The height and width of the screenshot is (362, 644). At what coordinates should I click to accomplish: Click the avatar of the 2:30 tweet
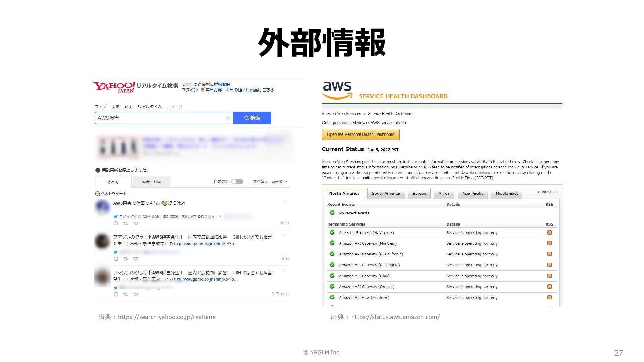point(102,241)
